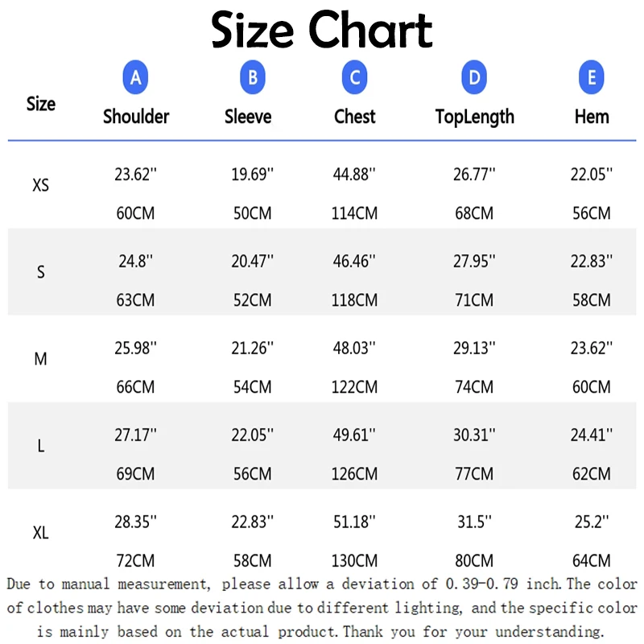Choose the S size row label
The height and width of the screenshot is (644, 644).
(41, 272)
